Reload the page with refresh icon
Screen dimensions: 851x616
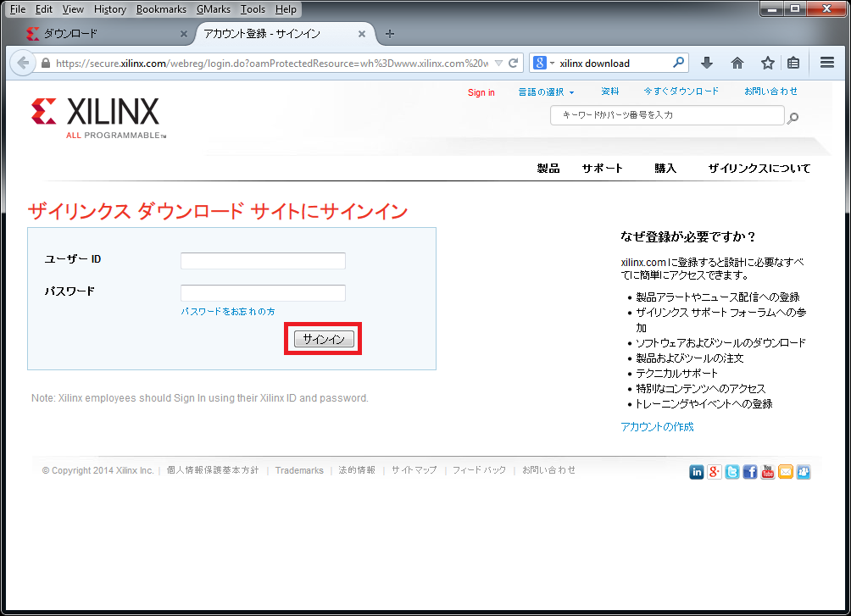coord(513,63)
